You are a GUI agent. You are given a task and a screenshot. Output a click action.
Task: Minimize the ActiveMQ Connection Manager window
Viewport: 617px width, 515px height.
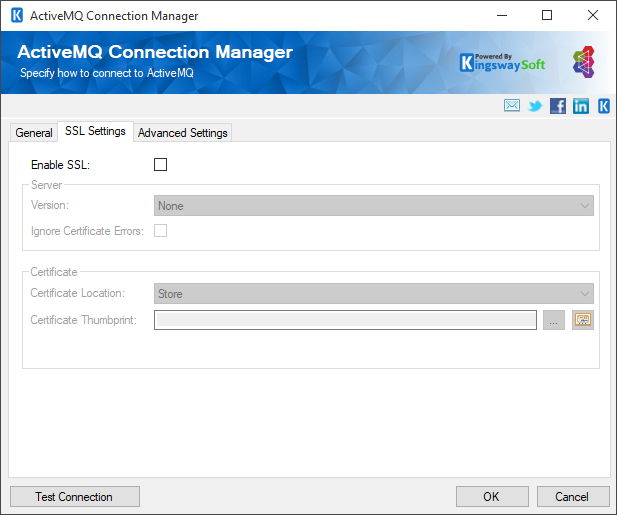(x=502, y=15)
